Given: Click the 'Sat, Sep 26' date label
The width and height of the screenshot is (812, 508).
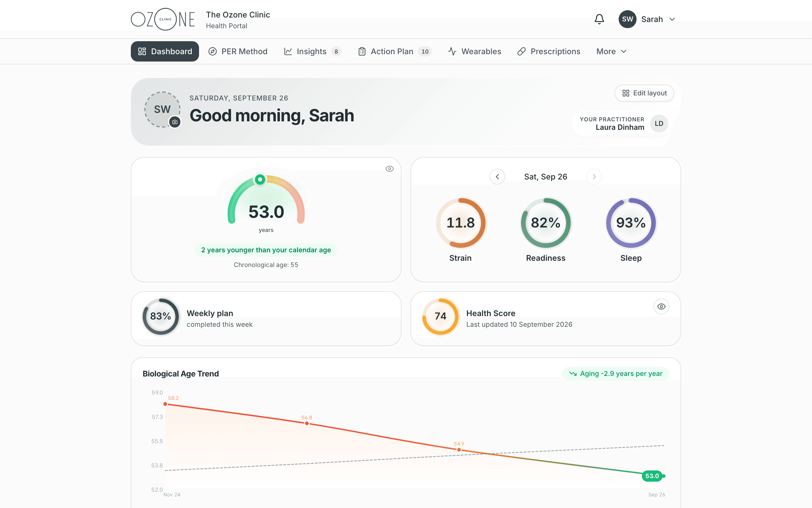Looking at the screenshot, I should pos(546,177).
